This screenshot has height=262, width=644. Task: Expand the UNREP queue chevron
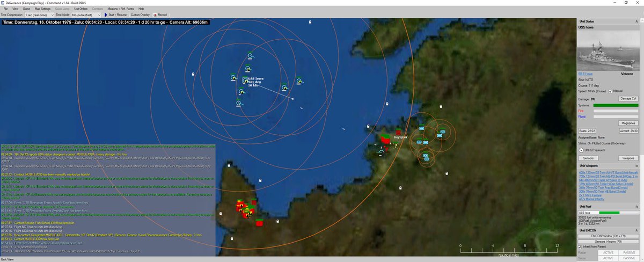pos(581,150)
